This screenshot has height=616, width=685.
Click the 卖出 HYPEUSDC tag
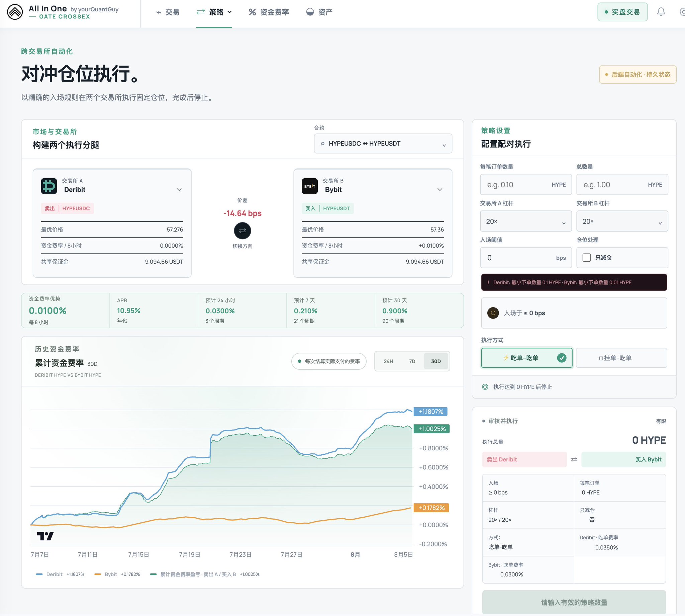coord(67,208)
